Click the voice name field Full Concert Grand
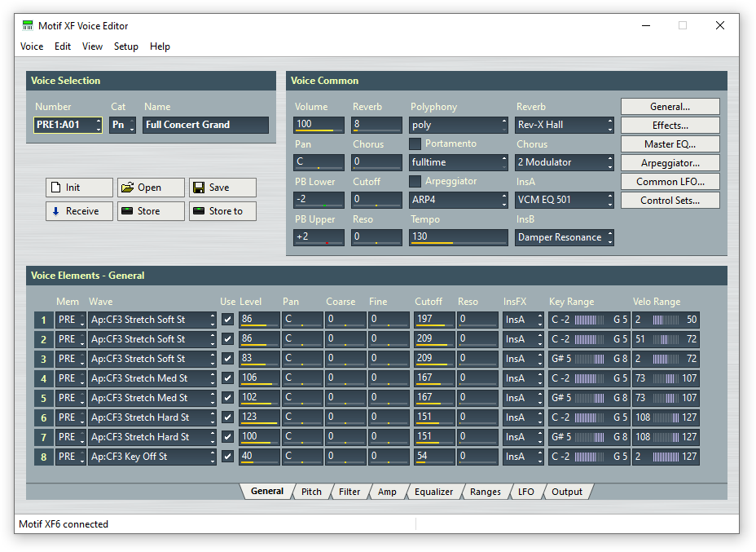This screenshot has height=552, width=756. 205,125
